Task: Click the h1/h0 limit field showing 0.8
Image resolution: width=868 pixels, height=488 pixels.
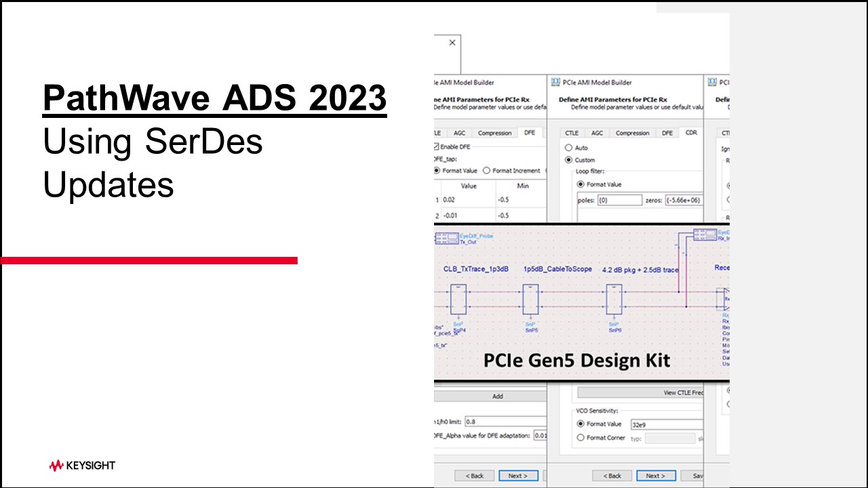Action: (505, 422)
